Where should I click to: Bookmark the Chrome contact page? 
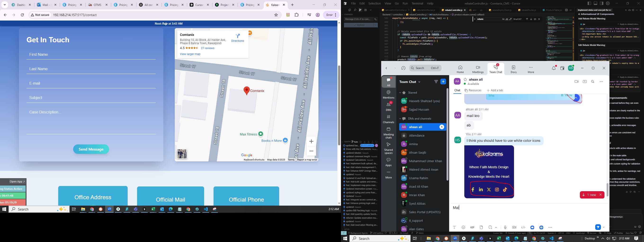(276, 15)
